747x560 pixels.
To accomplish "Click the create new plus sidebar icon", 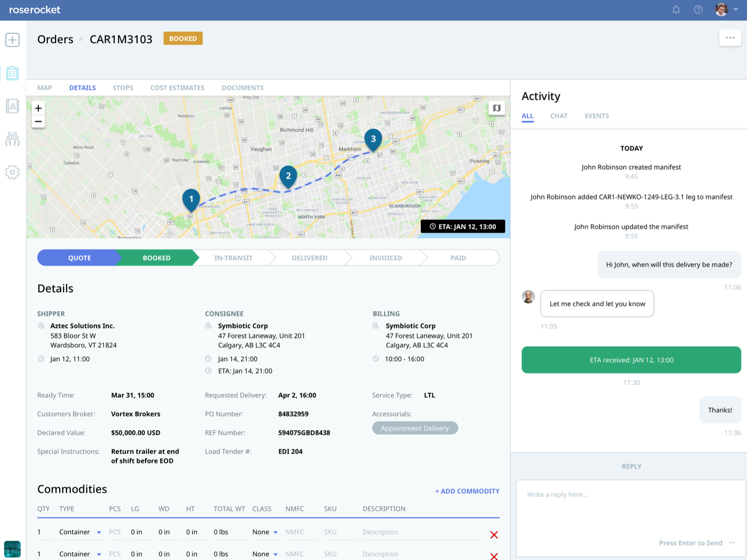I will (x=12, y=40).
